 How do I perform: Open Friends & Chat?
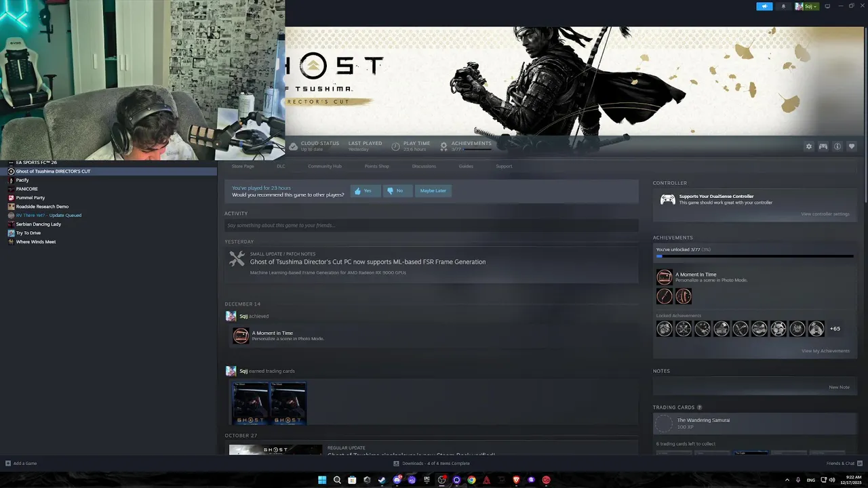point(843,464)
